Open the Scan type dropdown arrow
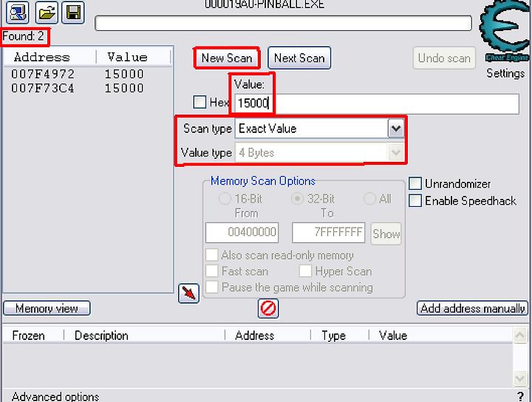Viewport: 532px width, 402px height. point(395,129)
